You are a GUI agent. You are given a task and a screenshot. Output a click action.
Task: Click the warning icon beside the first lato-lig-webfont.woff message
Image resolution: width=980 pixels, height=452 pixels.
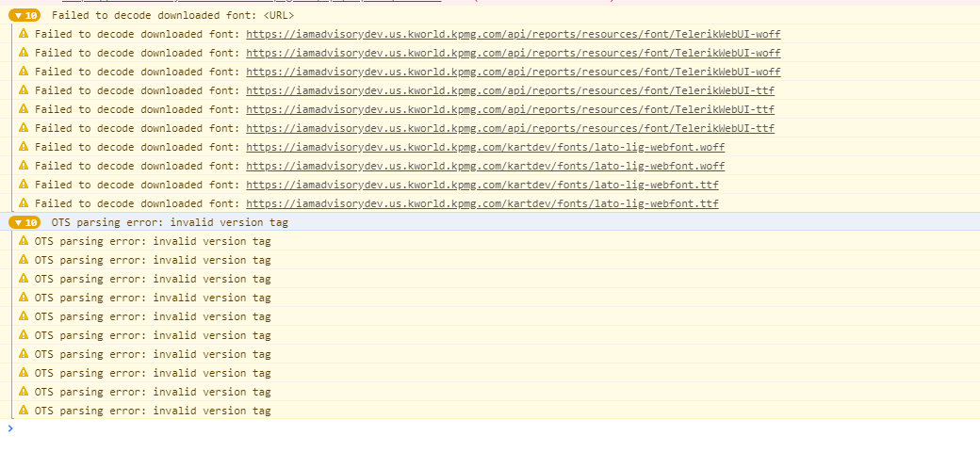pyautogui.click(x=24, y=147)
